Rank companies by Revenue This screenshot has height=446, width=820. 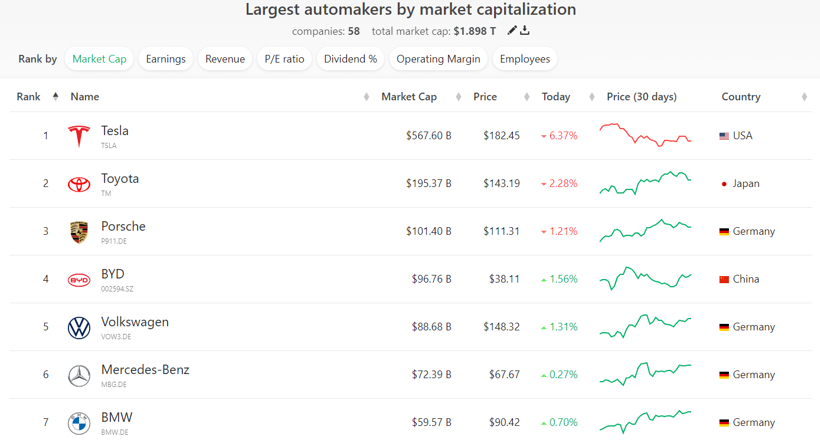[225, 59]
